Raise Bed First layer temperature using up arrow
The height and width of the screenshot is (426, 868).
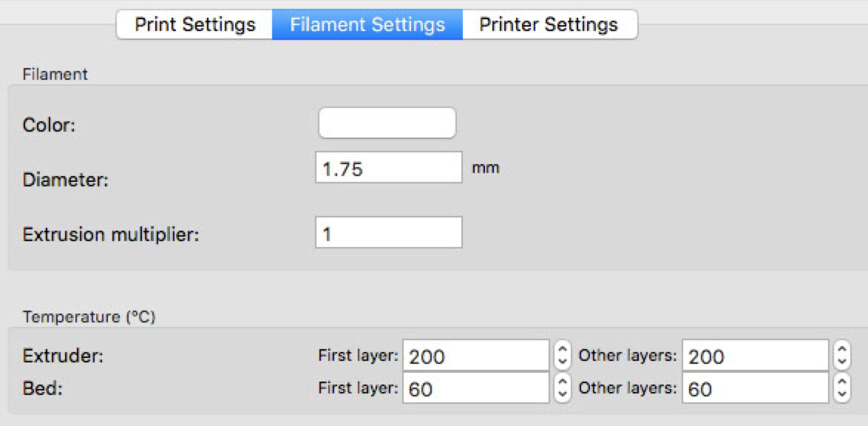coord(562,382)
